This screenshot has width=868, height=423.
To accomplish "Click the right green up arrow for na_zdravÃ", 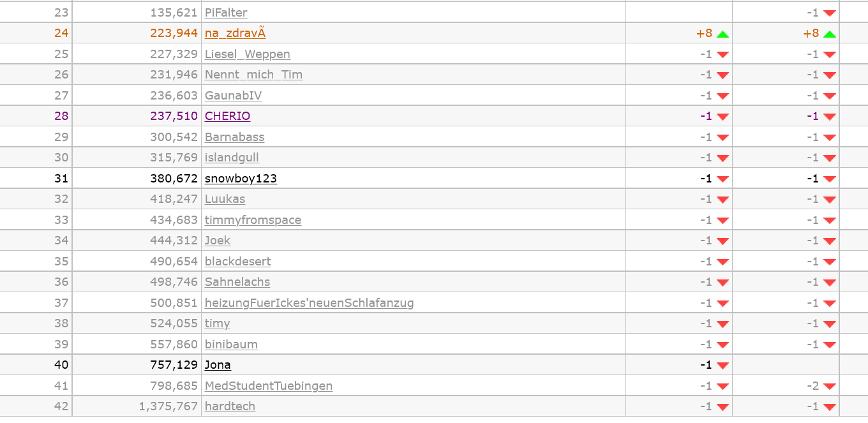I will (829, 34).
